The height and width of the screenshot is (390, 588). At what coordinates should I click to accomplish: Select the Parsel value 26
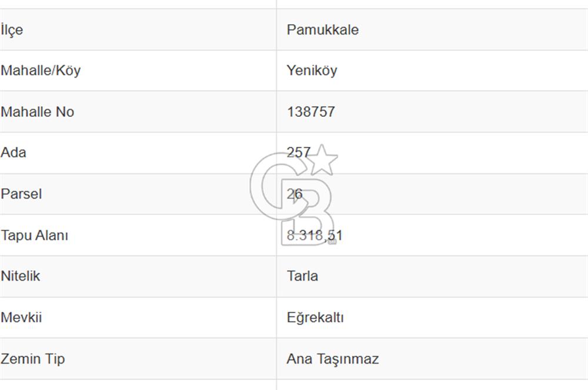295,194
